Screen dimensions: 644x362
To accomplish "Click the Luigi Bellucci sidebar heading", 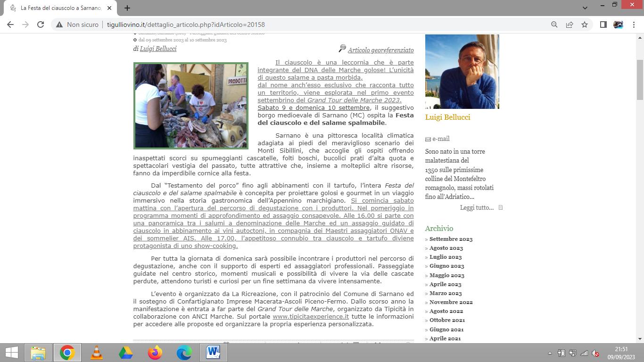I will pyautogui.click(x=447, y=117).
